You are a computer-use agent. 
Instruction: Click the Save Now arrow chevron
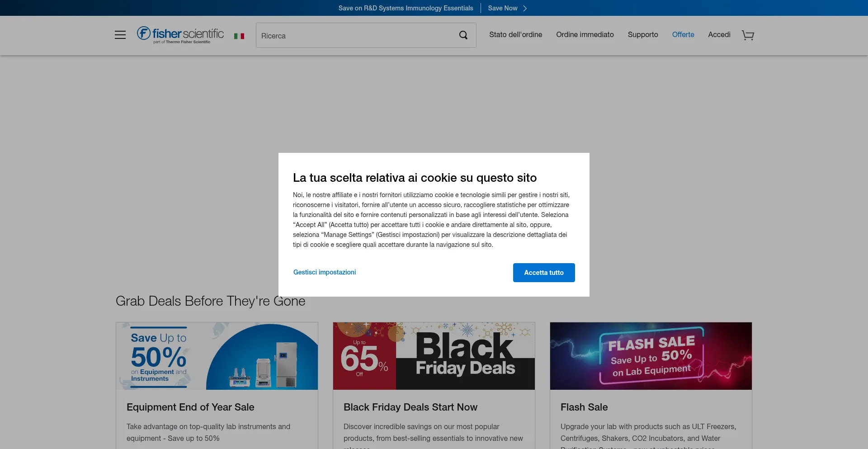point(525,9)
